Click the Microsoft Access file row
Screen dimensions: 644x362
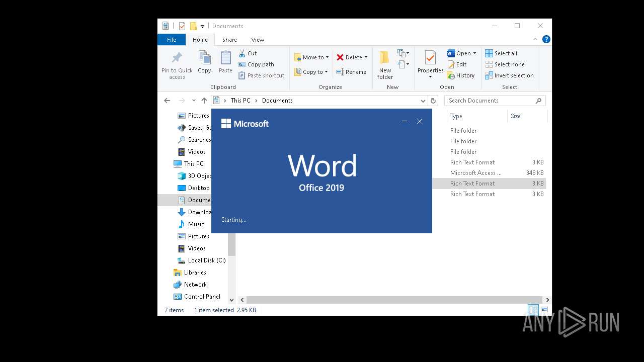click(x=489, y=173)
